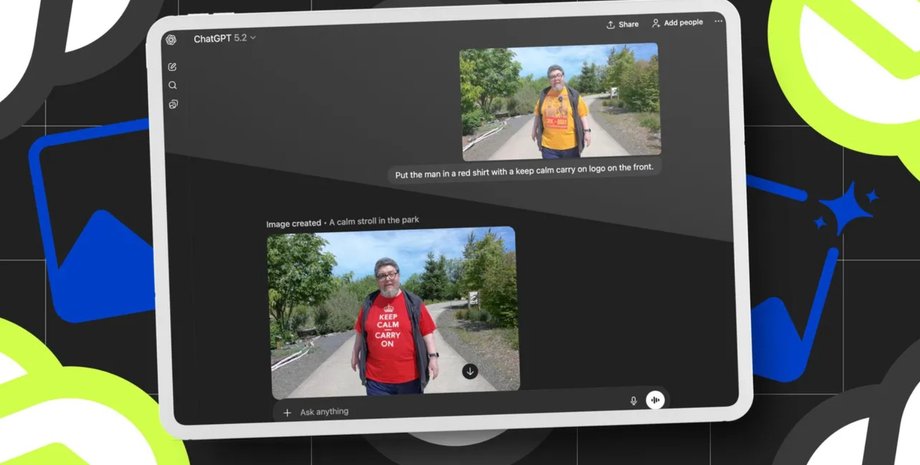The image size is (920, 465).
Task: Click the plus attachment icon
Action: coord(287,412)
